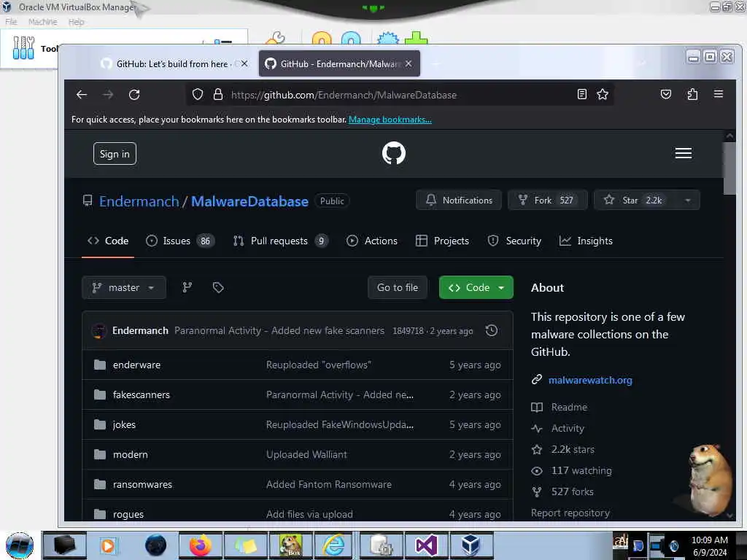View the 117 watching link
Image resolution: width=747 pixels, height=560 pixels.
[x=581, y=470]
